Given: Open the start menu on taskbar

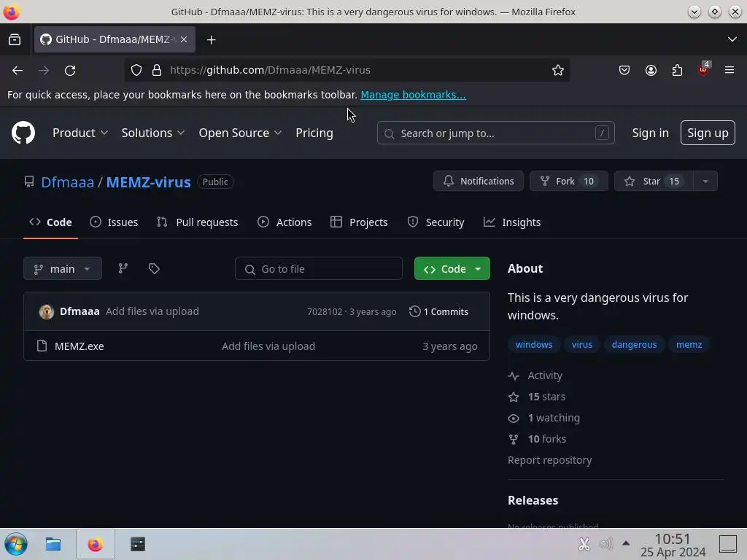Looking at the screenshot, I should click(x=16, y=544).
